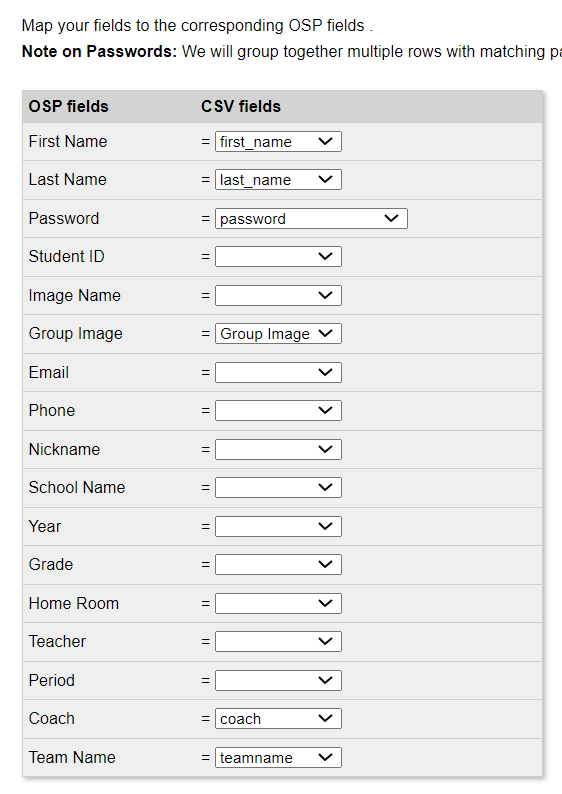This screenshot has height=794, width=562.
Task: Select a CSV field for Year
Action: click(x=278, y=526)
